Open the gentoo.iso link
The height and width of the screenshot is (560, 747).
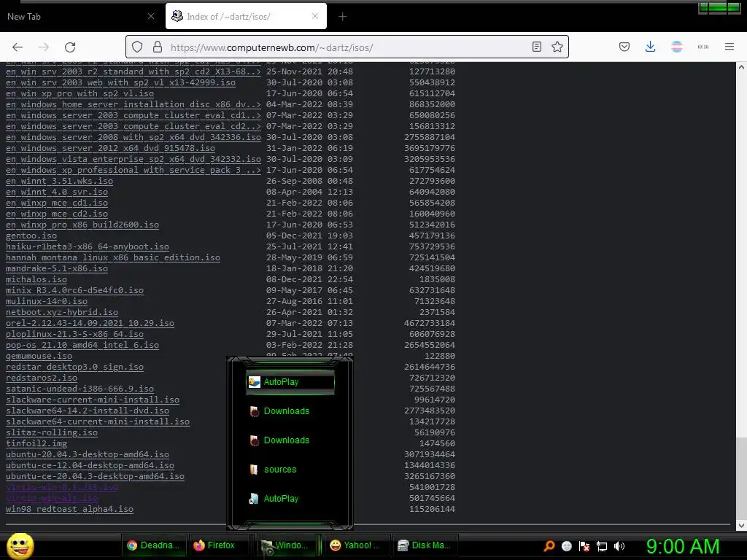[x=31, y=236]
